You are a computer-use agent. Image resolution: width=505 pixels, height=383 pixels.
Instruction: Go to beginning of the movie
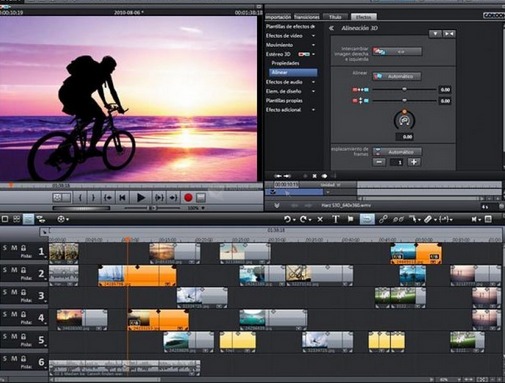(122, 198)
